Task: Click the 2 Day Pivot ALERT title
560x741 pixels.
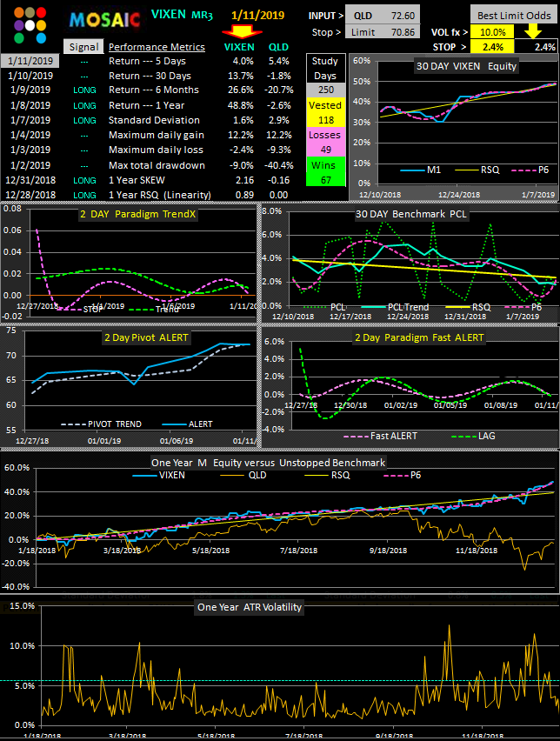Action: (146, 337)
